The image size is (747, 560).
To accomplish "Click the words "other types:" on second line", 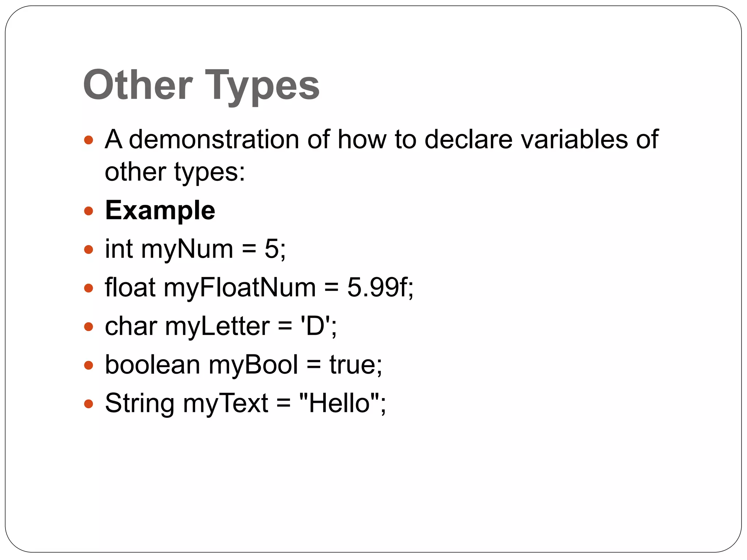I will tap(175, 172).
